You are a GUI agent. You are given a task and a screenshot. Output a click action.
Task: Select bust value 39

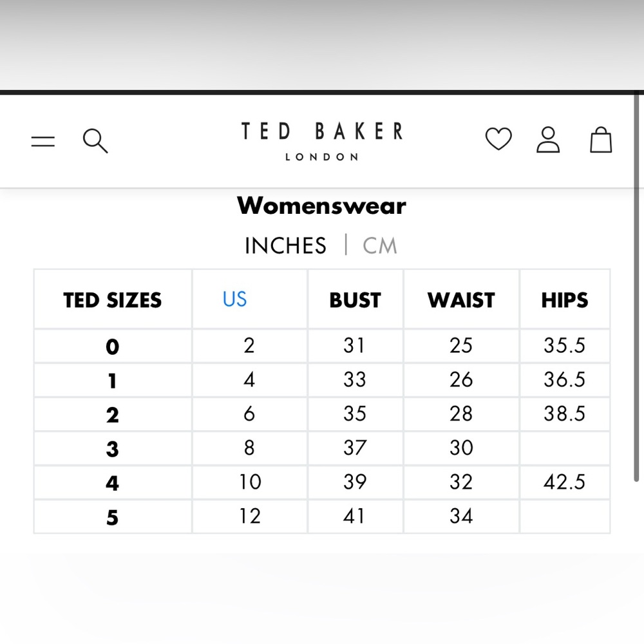pos(354,482)
